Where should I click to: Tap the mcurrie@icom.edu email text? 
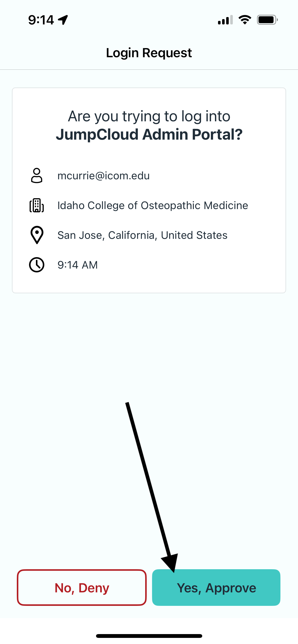click(x=103, y=176)
